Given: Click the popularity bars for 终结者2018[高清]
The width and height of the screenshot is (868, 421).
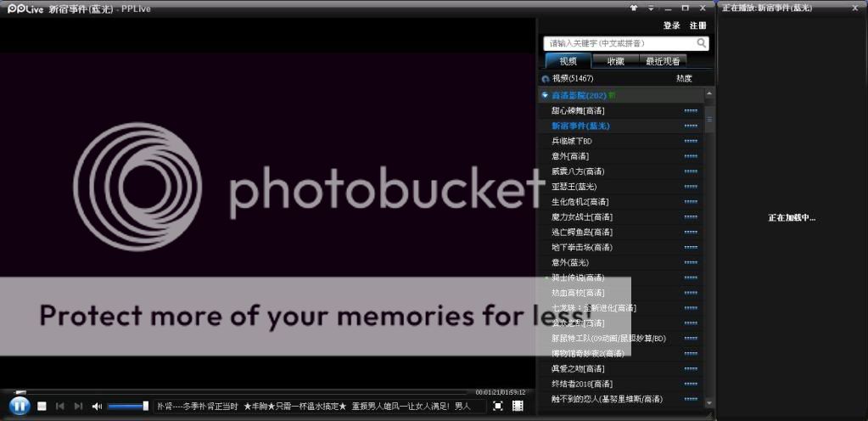Looking at the screenshot, I should pos(691,384).
